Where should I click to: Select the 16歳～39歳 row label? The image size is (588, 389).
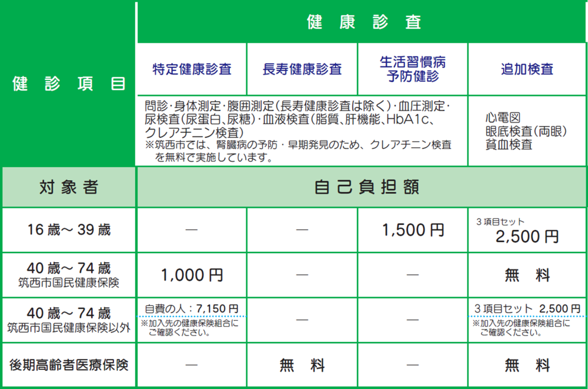[68, 230]
